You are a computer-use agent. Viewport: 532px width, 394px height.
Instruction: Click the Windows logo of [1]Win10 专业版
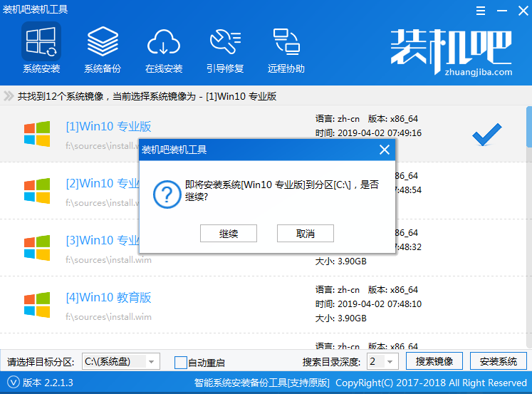pos(37,133)
